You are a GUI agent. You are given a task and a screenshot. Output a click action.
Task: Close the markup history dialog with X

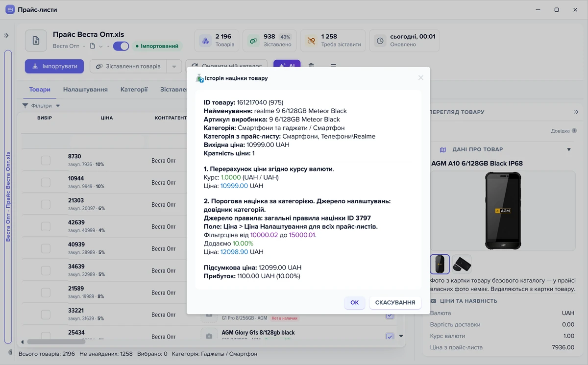click(x=420, y=78)
